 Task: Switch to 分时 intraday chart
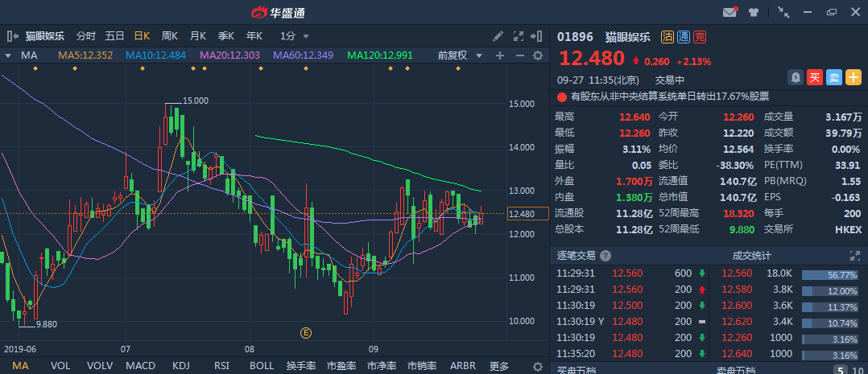tap(86, 36)
